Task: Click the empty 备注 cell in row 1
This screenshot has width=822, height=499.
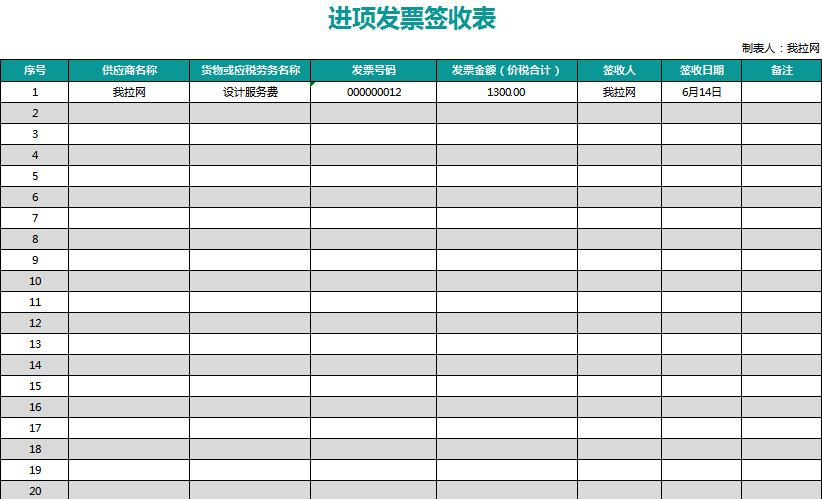Action: (781, 92)
